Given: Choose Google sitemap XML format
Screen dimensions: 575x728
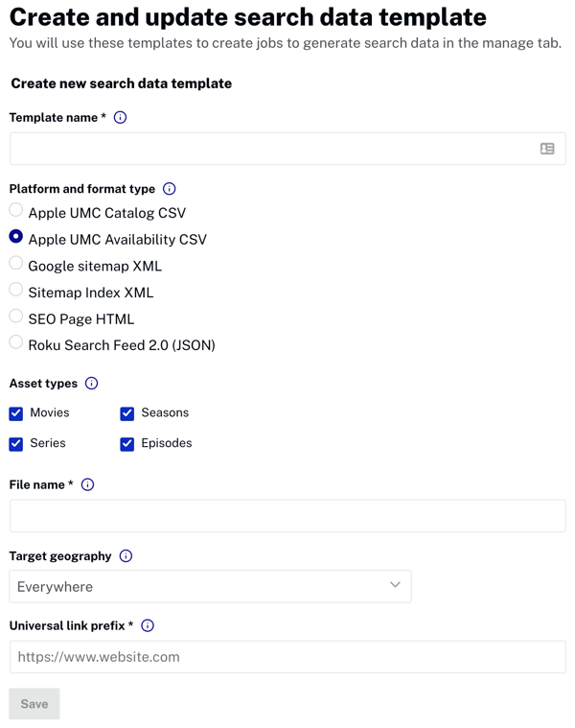Looking at the screenshot, I should 16,263.
